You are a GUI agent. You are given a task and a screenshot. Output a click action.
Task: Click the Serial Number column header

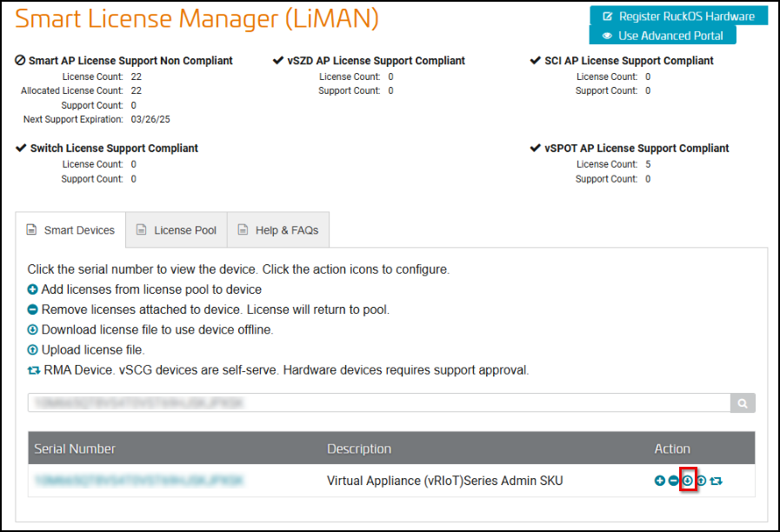point(75,449)
